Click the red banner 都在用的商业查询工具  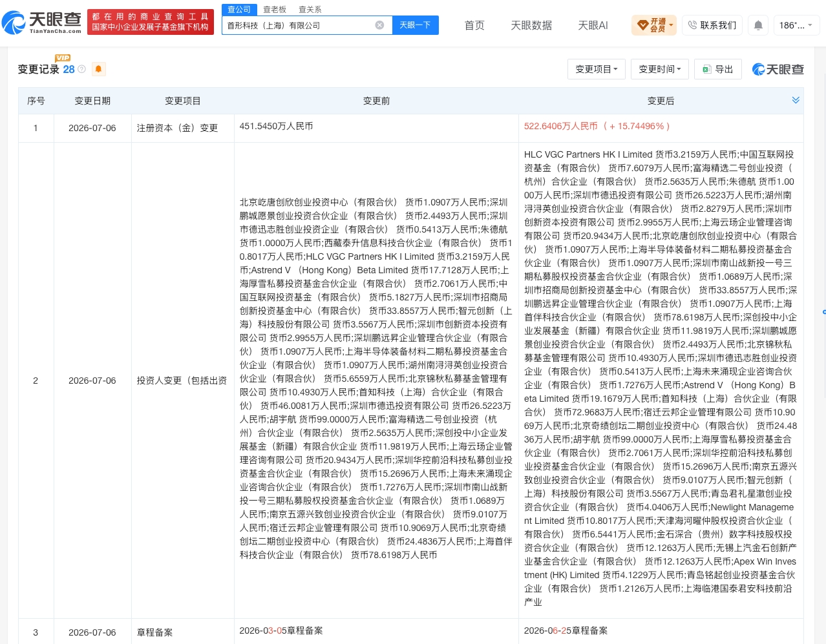(151, 22)
